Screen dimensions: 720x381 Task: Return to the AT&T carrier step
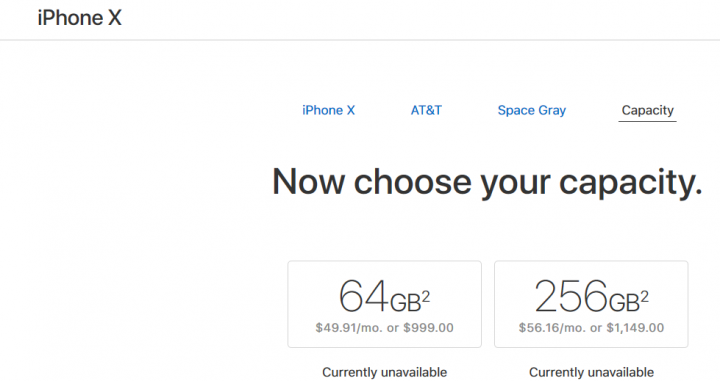pos(426,110)
